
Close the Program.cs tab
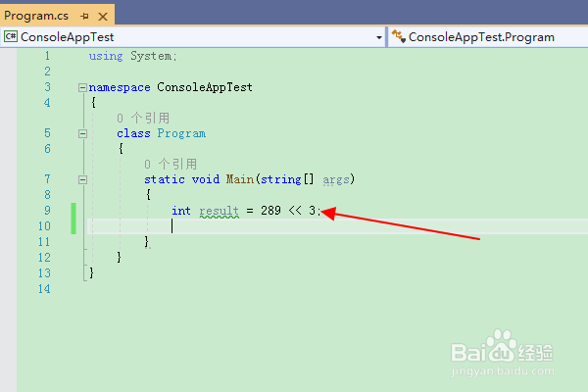coord(103,17)
